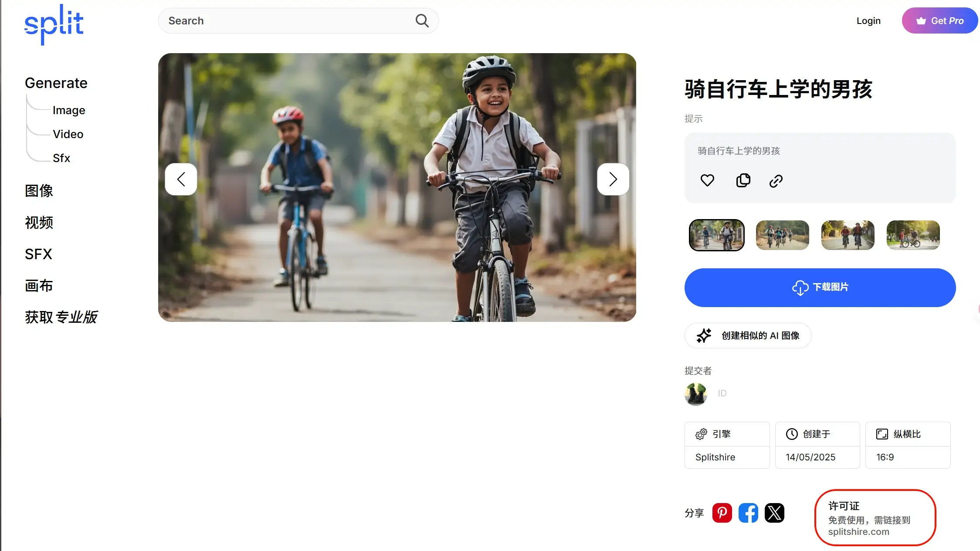980x551 pixels.
Task: Share on Pinterest
Action: point(722,513)
